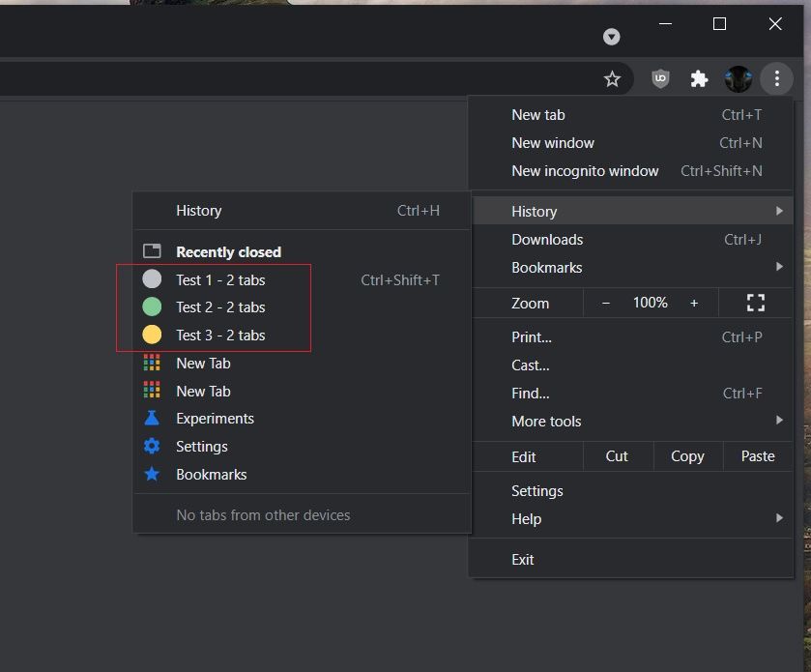Open the Extensions puzzle piece icon
This screenshot has width=811, height=672.
click(699, 79)
